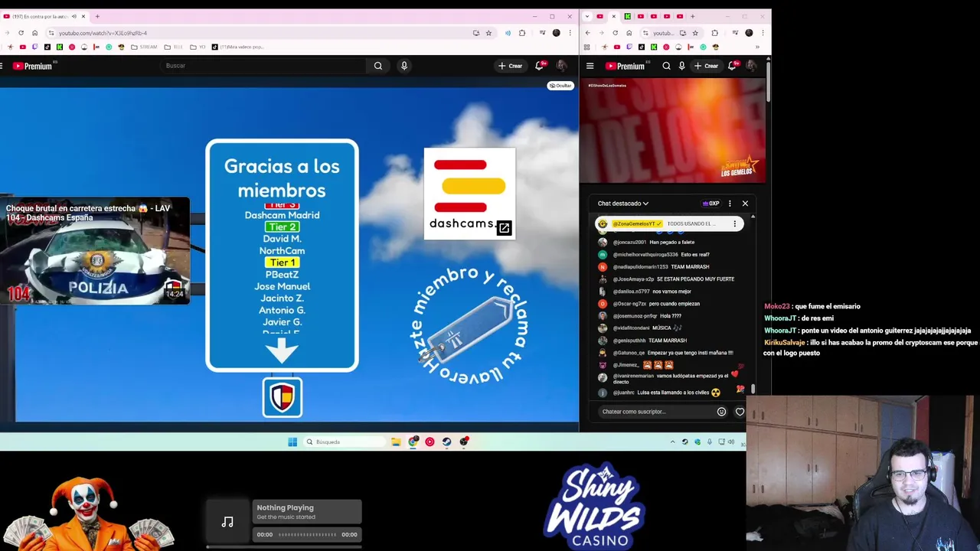Open Windows Start menu
The height and width of the screenshot is (551, 980).
coord(292,442)
